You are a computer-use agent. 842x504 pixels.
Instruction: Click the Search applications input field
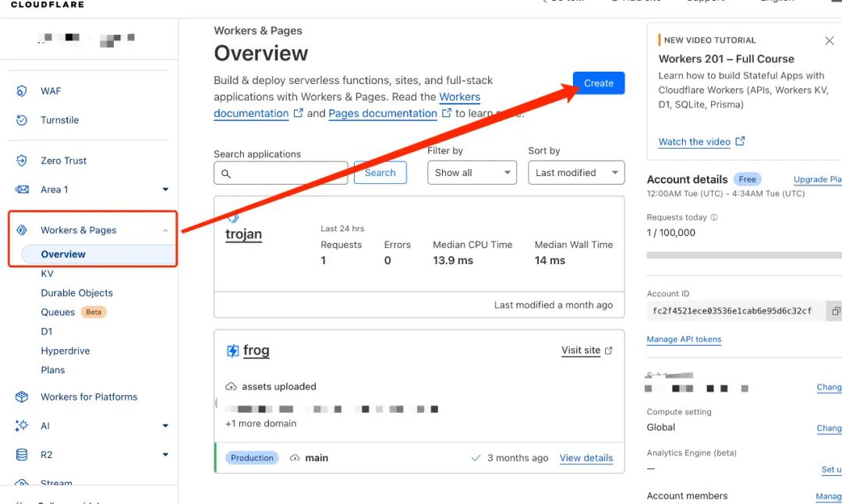click(x=281, y=173)
